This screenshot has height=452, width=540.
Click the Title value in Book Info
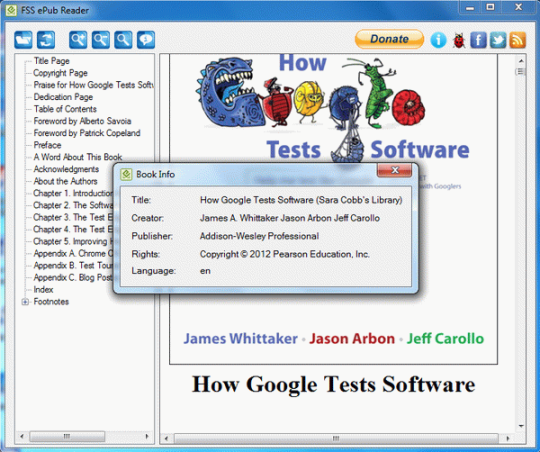tap(301, 200)
